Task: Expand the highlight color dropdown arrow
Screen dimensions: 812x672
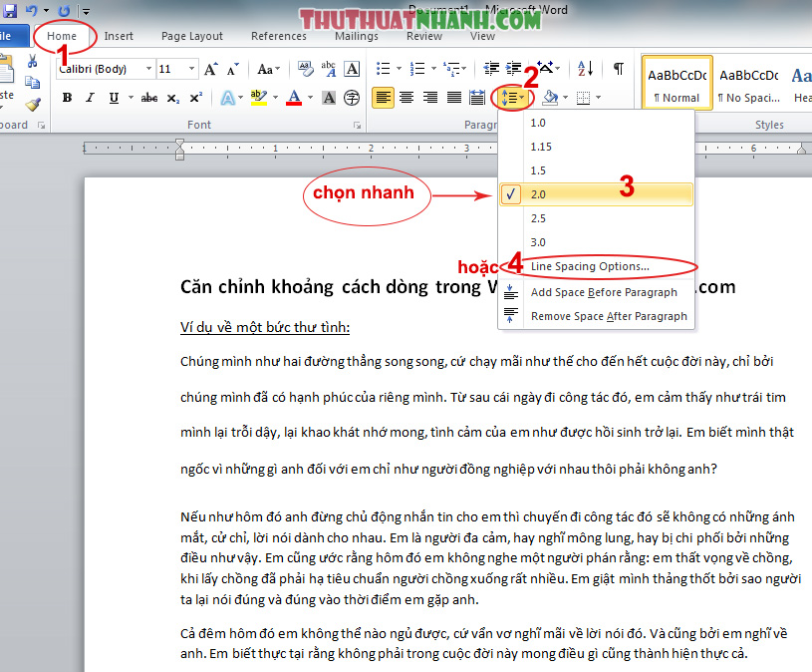Action: pyautogui.click(x=275, y=98)
